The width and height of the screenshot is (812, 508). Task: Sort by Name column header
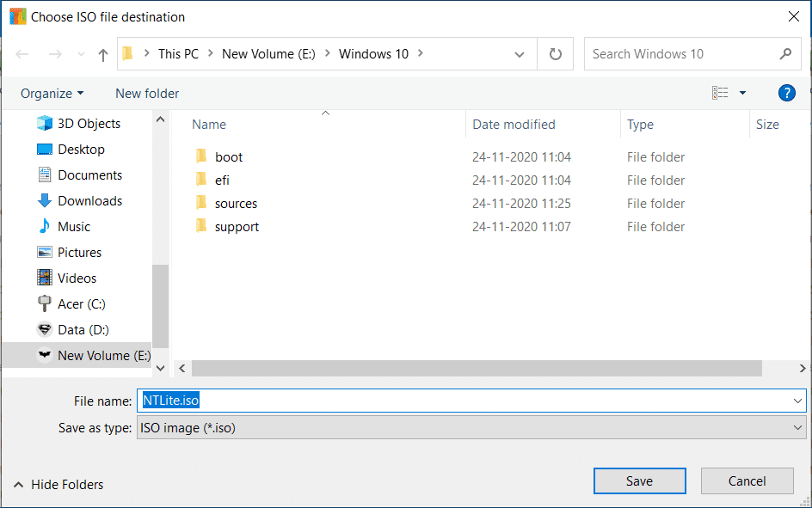209,125
